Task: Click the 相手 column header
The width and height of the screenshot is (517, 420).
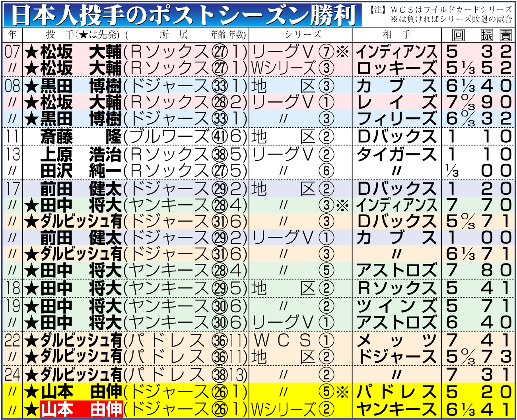Action: (396, 35)
